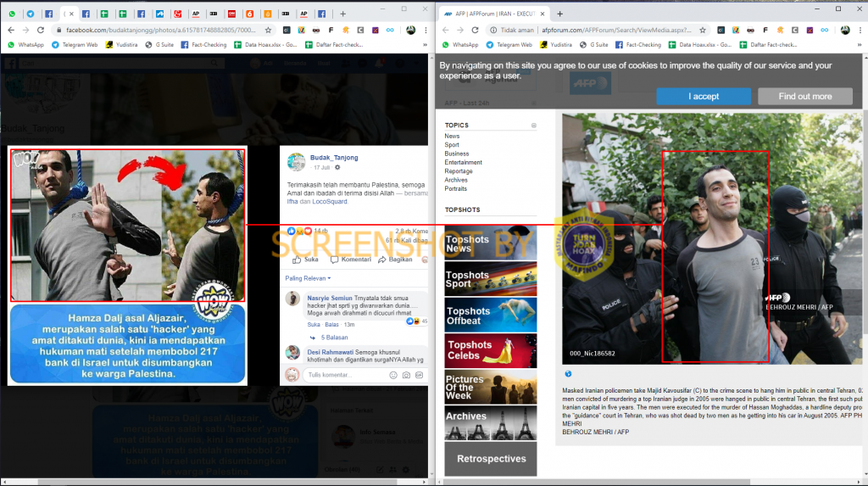Switch to the CNN tab in left window
Screen dimensions: 868x486
click(x=231, y=14)
